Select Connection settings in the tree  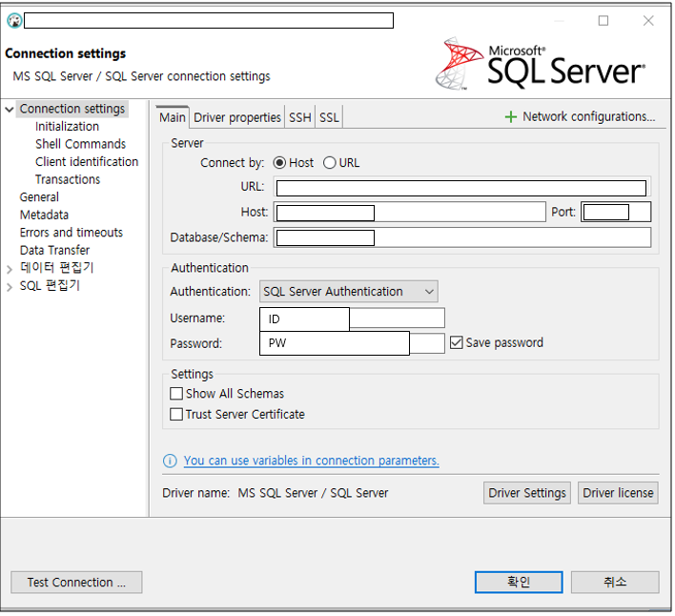72,109
